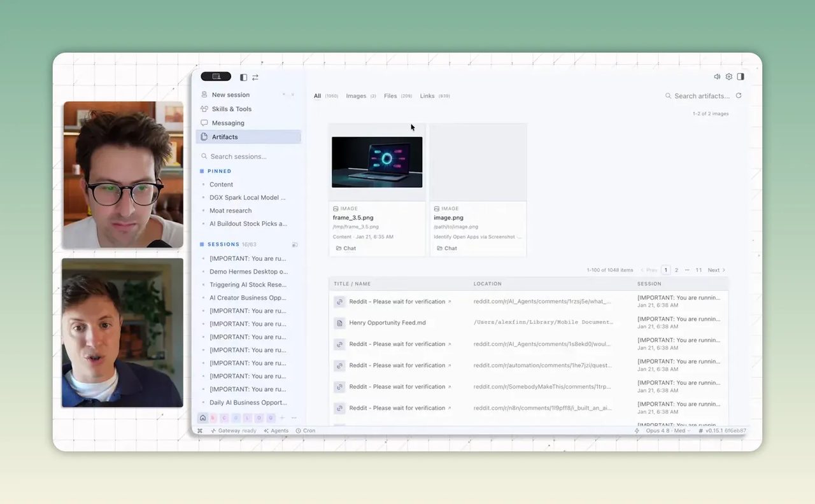The width and height of the screenshot is (815, 504).
Task: Focus the Search artifacts field
Action: [x=697, y=96]
